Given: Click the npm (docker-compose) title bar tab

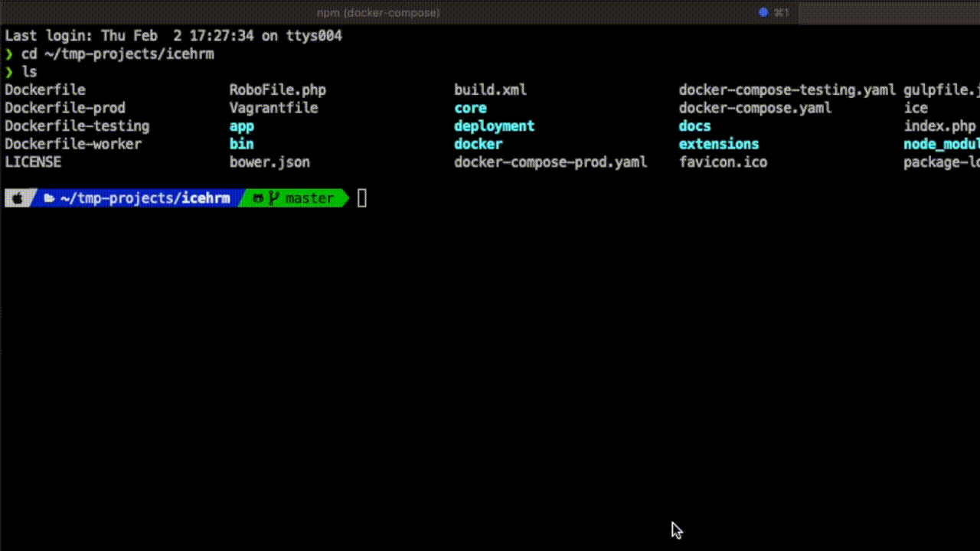Looking at the screenshot, I should coord(377,12).
